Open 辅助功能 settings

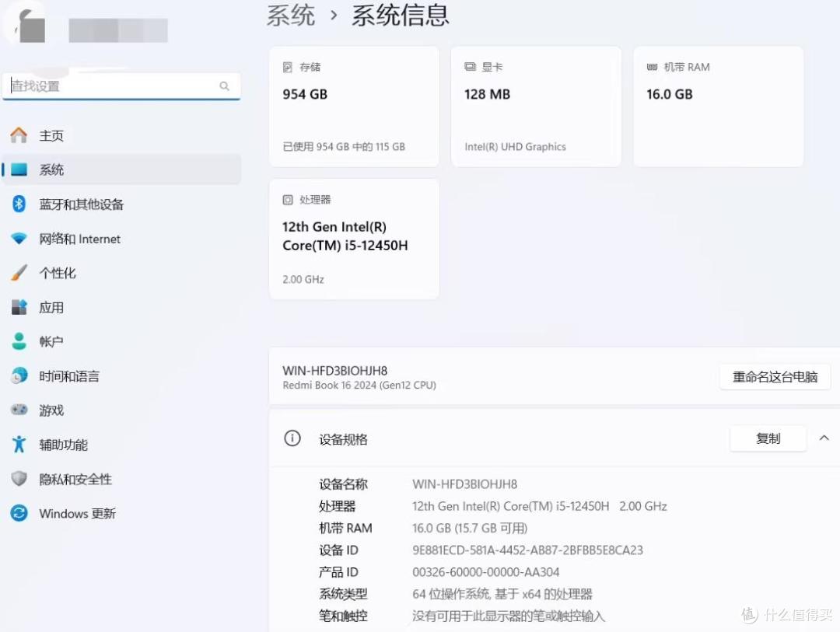(121, 444)
